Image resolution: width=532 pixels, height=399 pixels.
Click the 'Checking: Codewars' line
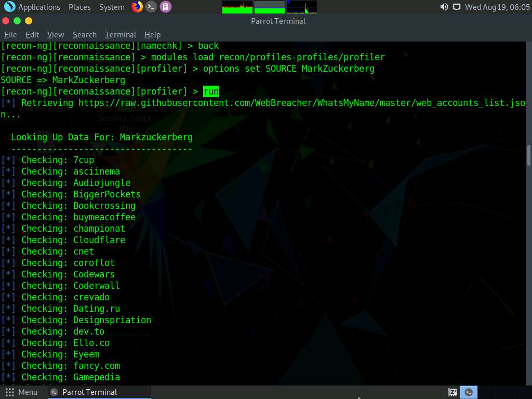[x=58, y=274]
